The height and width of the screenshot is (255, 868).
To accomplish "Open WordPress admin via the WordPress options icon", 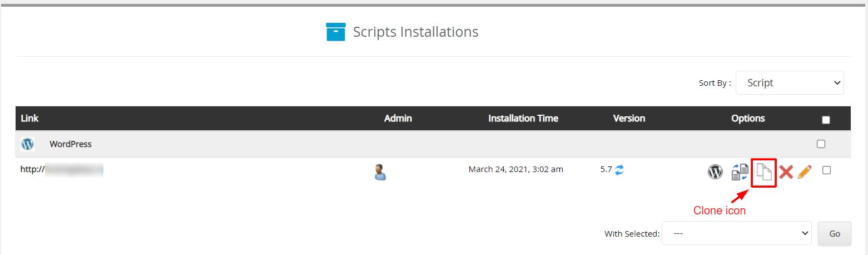I will pyautogui.click(x=715, y=171).
